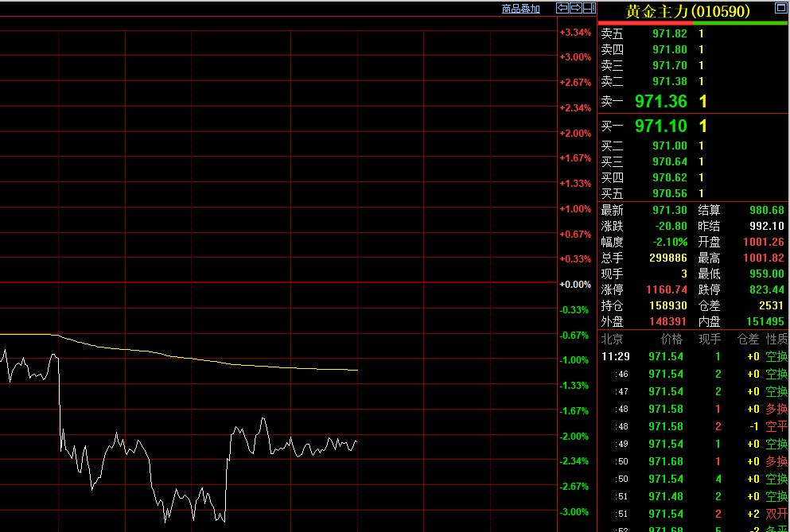Open the 商品叠加 overlay link
This screenshot has height=532, width=790.
(x=520, y=9)
